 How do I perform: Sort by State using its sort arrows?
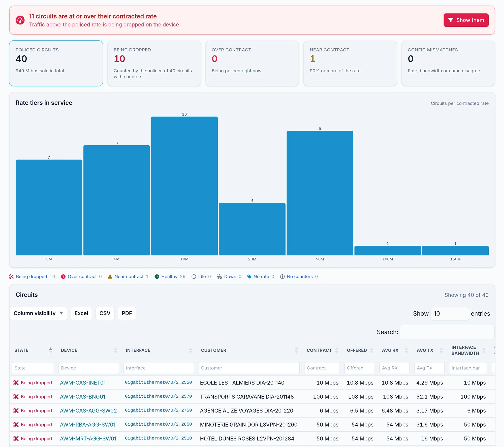[51, 350]
